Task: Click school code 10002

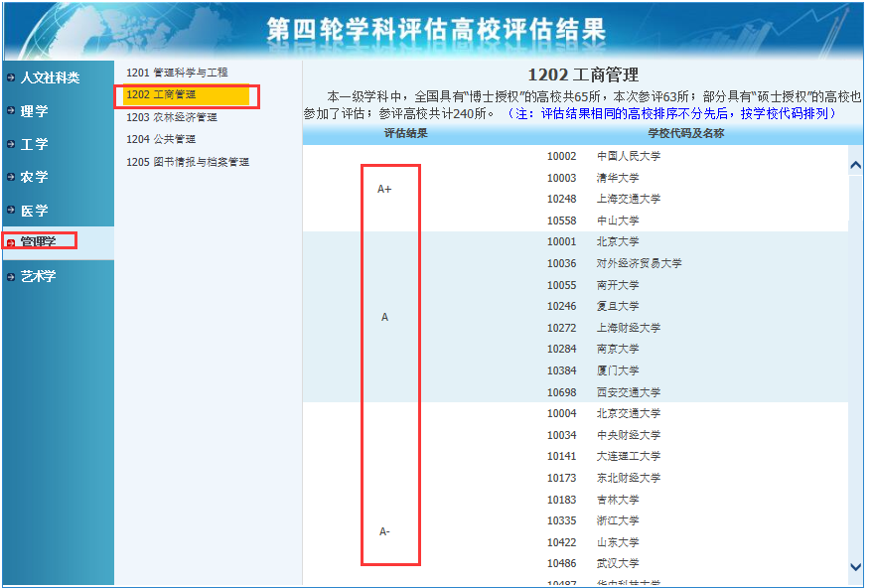Action: coord(561,157)
